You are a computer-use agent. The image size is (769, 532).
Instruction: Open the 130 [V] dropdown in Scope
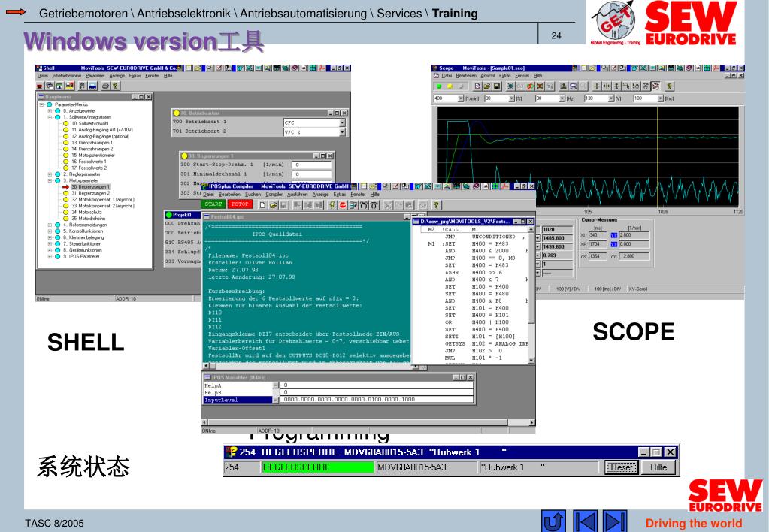[611, 98]
